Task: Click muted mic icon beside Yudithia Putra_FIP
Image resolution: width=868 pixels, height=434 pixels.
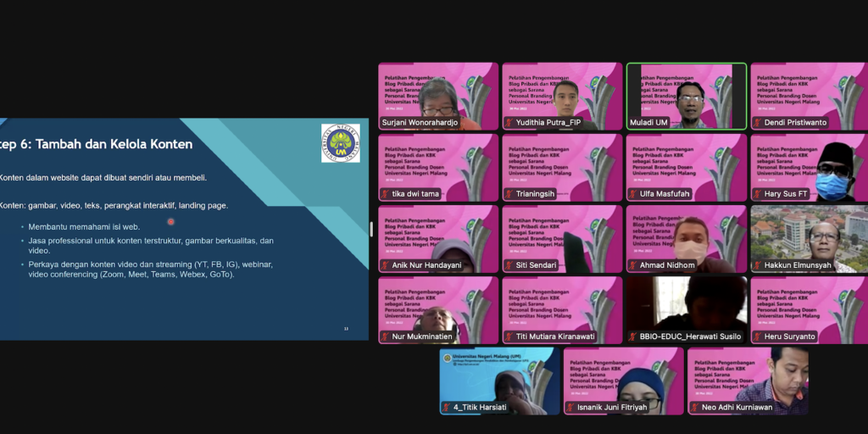Action: pos(509,123)
